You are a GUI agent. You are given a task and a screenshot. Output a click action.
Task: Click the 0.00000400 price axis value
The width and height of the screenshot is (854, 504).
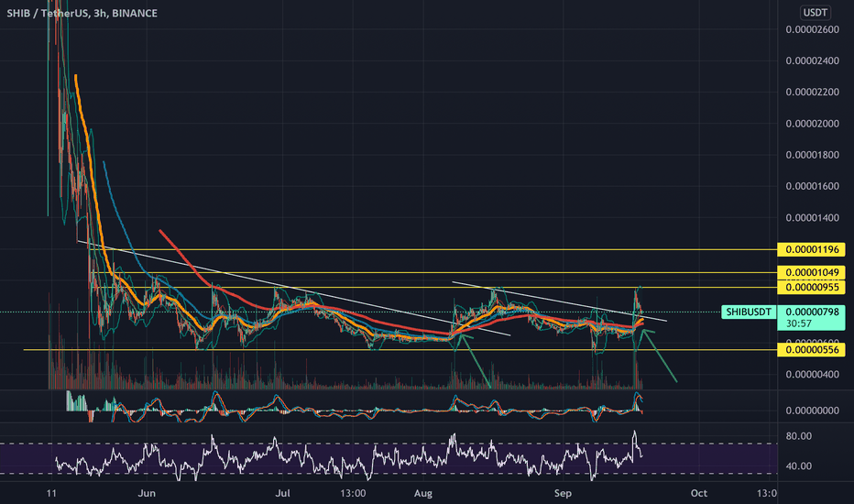[812, 374]
